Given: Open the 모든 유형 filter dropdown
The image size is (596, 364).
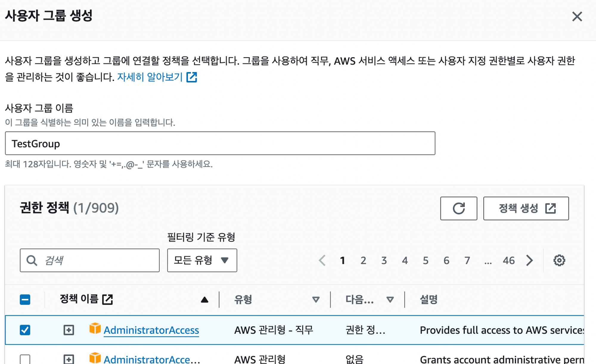Looking at the screenshot, I should pos(202,260).
